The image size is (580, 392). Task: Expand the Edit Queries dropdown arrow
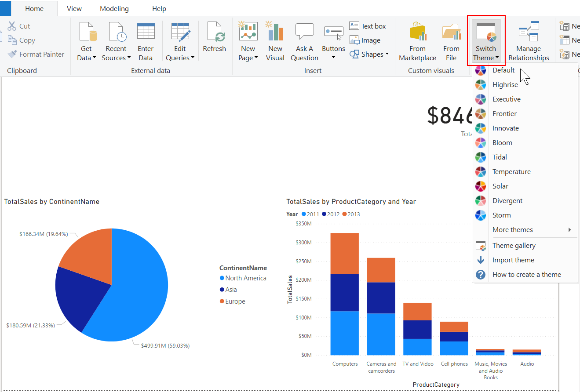[x=193, y=58]
